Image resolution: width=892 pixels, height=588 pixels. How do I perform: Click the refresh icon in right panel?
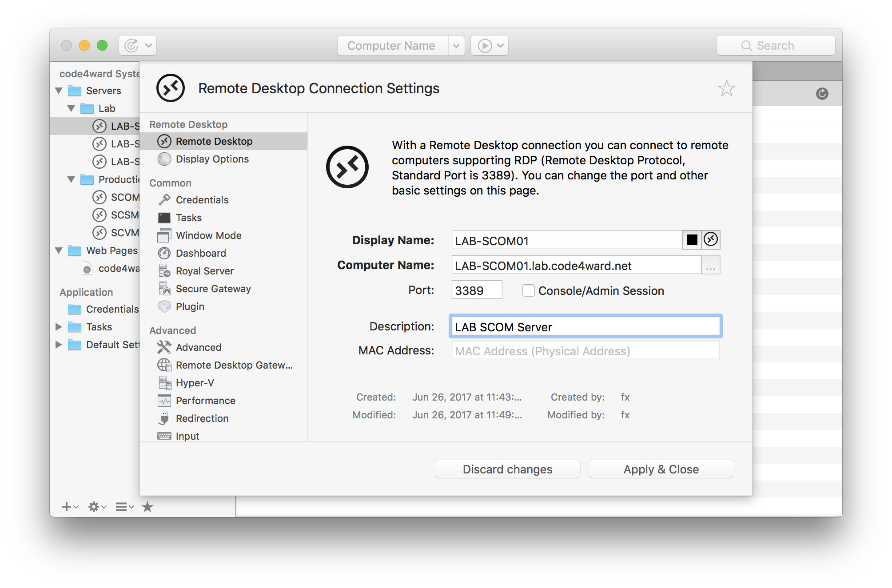pyautogui.click(x=822, y=94)
